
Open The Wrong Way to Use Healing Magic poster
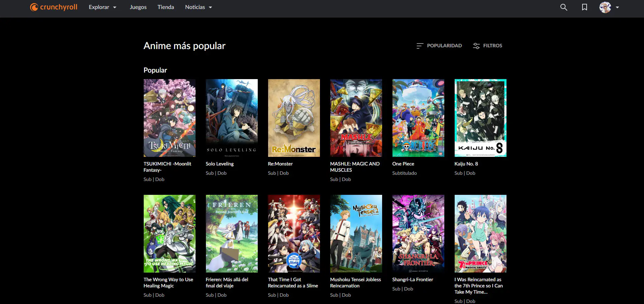(x=170, y=234)
